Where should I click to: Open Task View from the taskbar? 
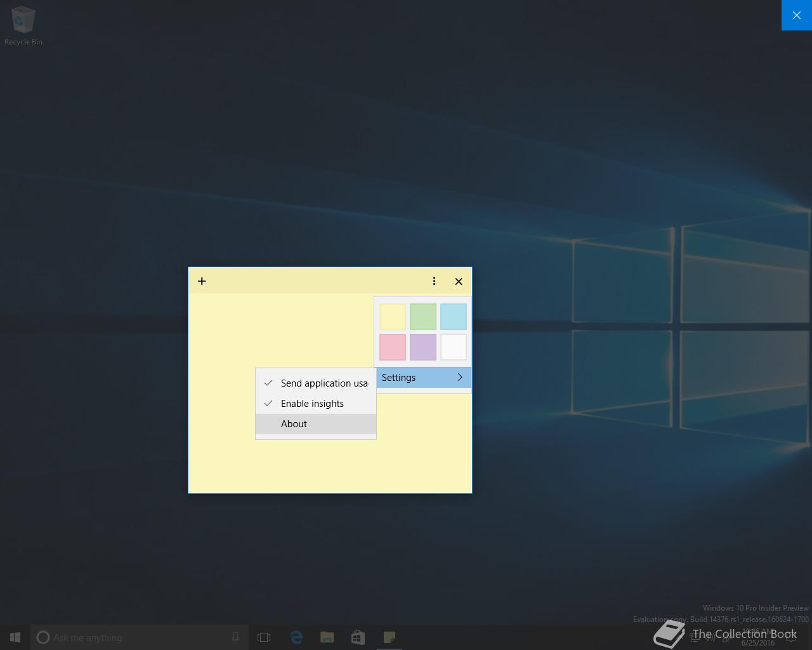[264, 637]
